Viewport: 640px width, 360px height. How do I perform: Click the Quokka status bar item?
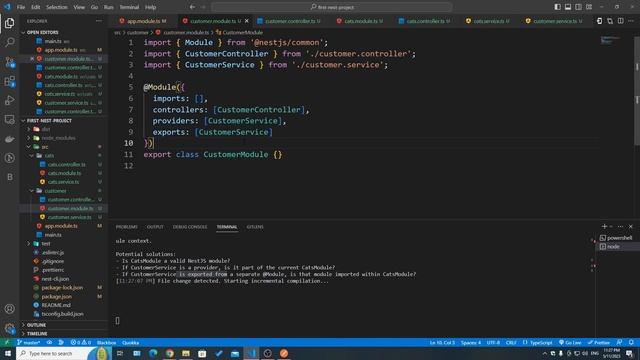tap(131, 342)
